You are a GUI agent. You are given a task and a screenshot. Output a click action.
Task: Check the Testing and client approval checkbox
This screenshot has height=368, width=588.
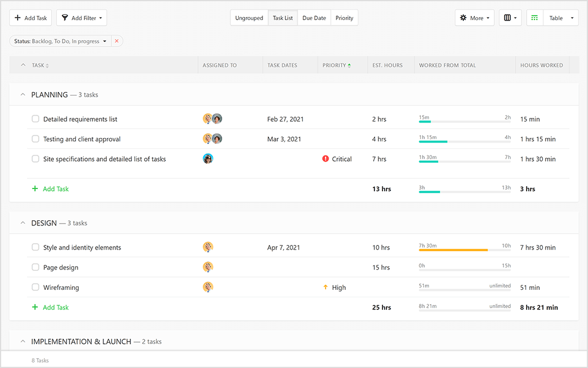pos(35,139)
